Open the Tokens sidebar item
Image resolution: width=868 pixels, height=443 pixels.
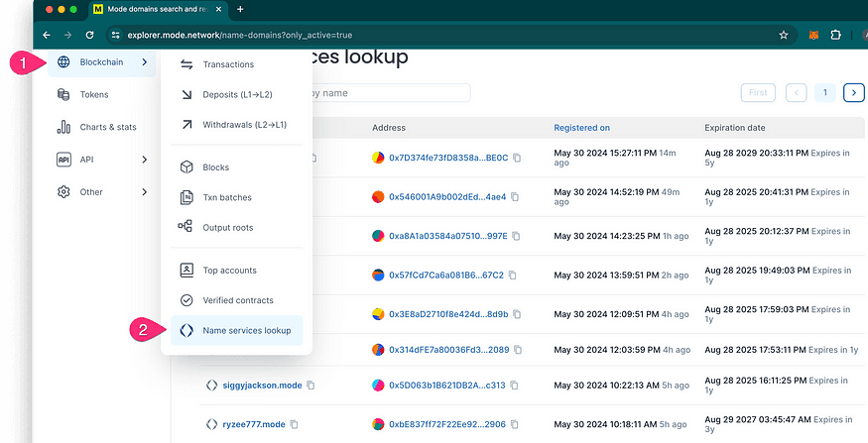click(94, 94)
